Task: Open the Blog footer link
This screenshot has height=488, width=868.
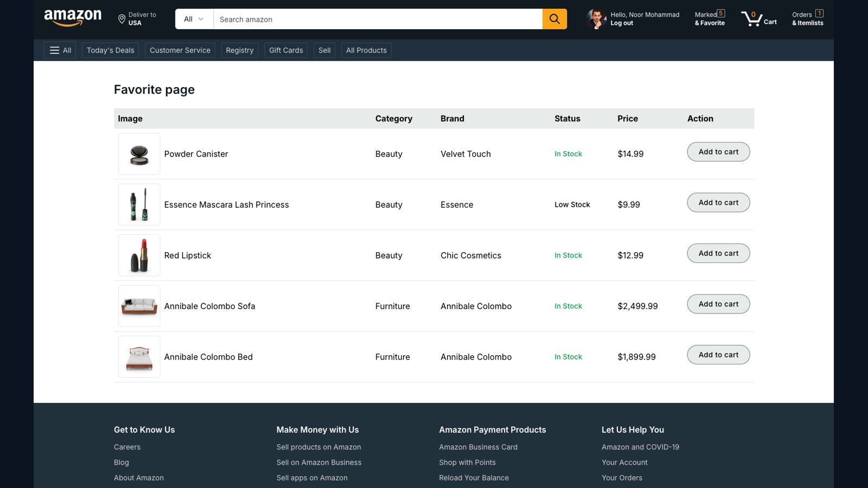Action: [122, 463]
